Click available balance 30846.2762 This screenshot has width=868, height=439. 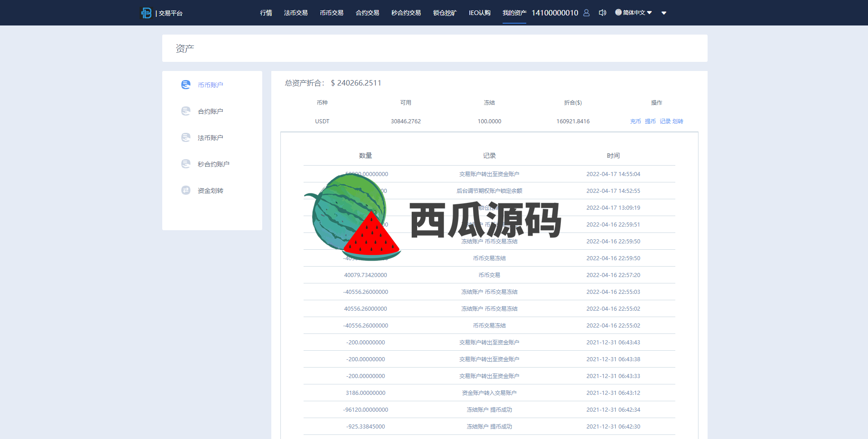tap(406, 121)
